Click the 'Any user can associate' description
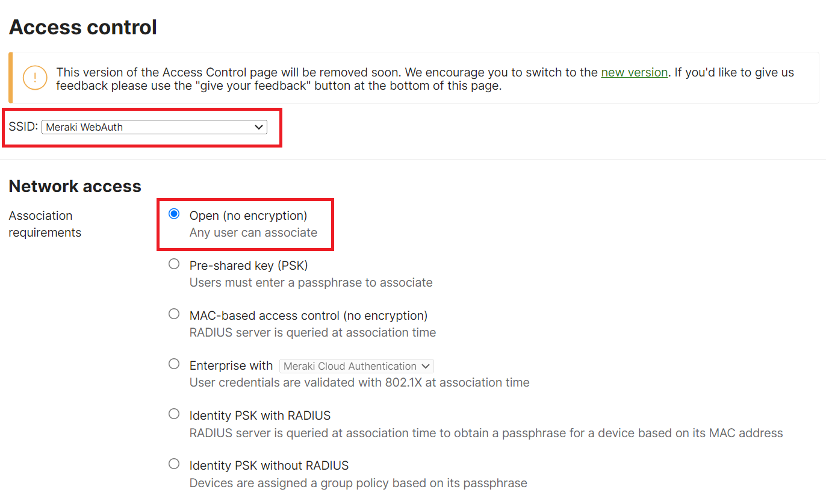The image size is (826, 504). click(x=253, y=232)
